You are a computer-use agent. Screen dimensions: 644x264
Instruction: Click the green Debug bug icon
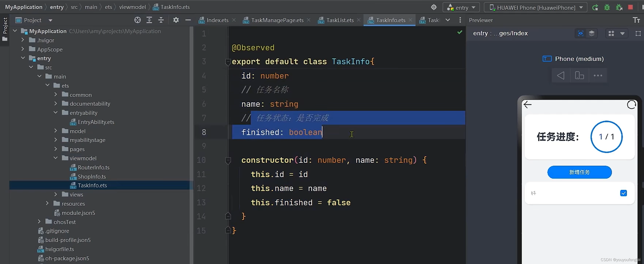607,7
